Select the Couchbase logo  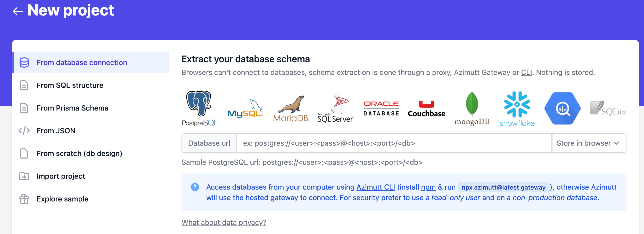[x=426, y=108]
